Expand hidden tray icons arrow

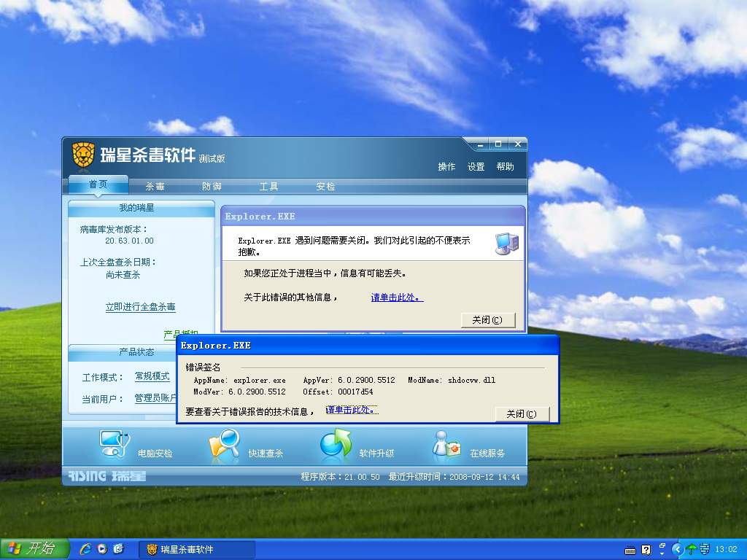[x=677, y=550]
